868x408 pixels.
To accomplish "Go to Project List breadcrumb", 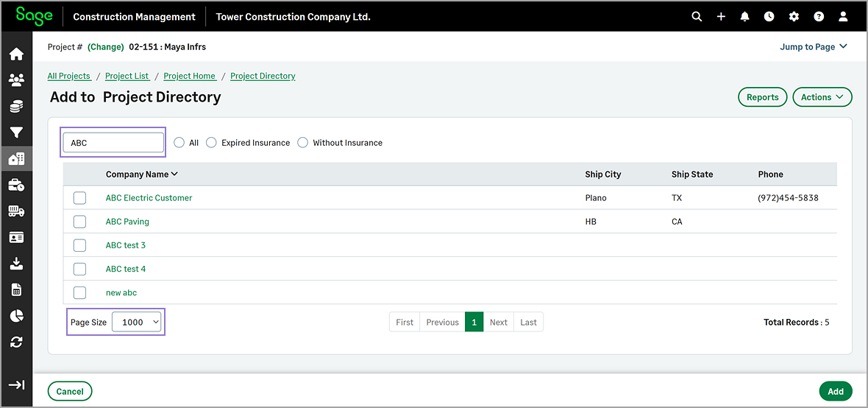I will (127, 76).
